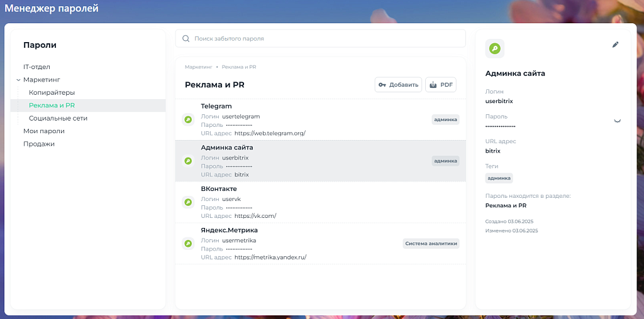Screen dimensions: 644x319
Task: Go to Мои пароли section
Action: [44, 131]
